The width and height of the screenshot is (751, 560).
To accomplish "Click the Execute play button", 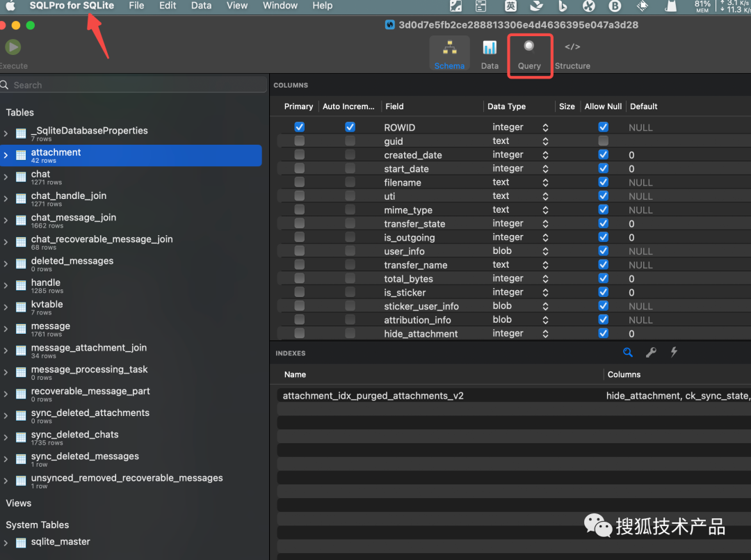I will click(x=13, y=47).
